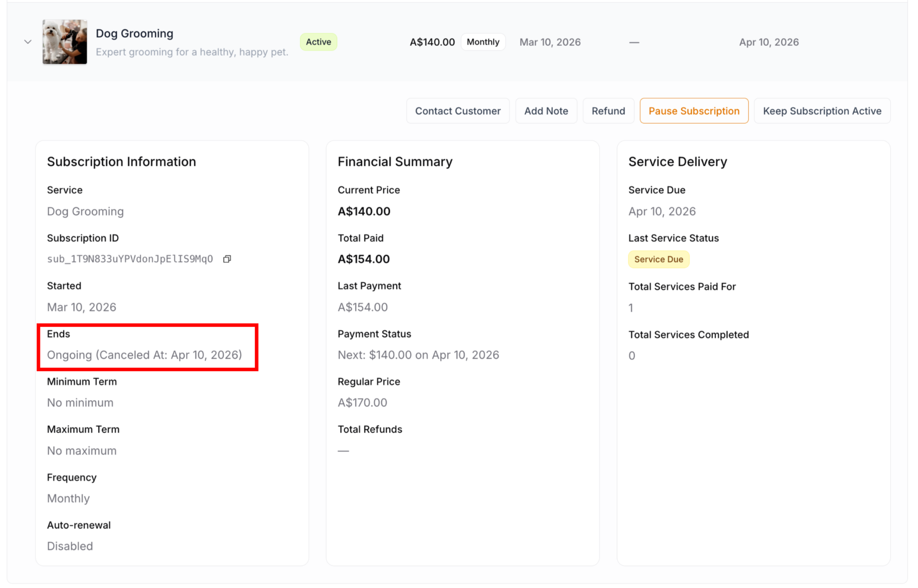Click the Ongoing canceled date text
This screenshot has width=918, height=588.
(144, 355)
